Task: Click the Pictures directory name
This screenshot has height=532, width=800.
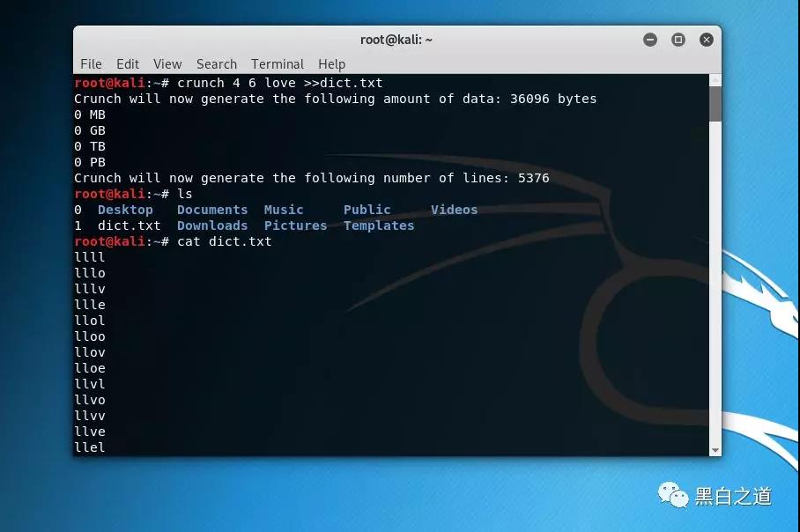Action: click(x=295, y=225)
